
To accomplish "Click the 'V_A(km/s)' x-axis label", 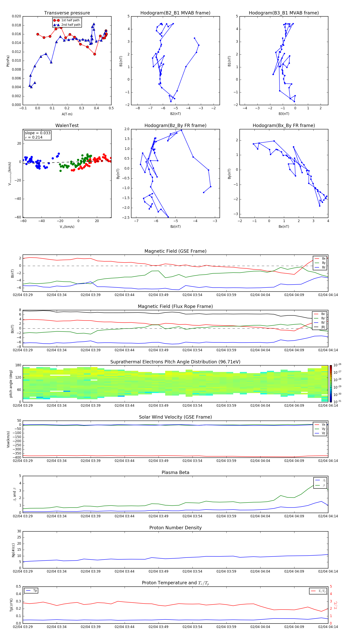I will (x=67, y=227).
